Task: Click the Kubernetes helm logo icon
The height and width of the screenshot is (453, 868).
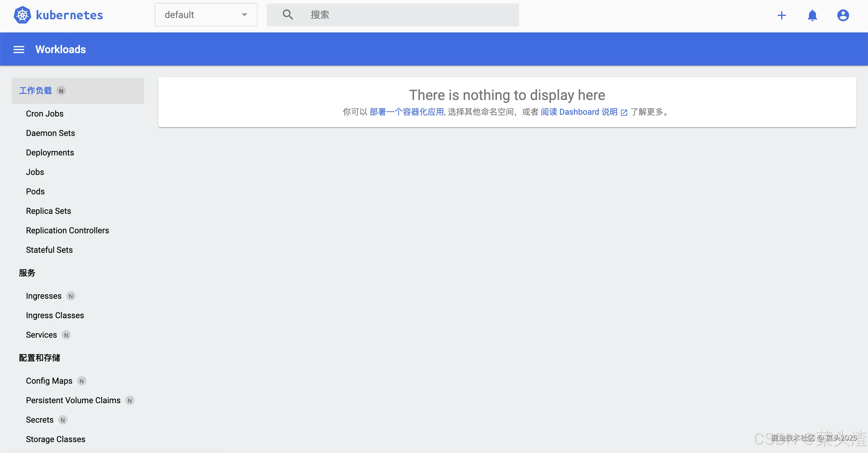Action: pyautogui.click(x=22, y=15)
